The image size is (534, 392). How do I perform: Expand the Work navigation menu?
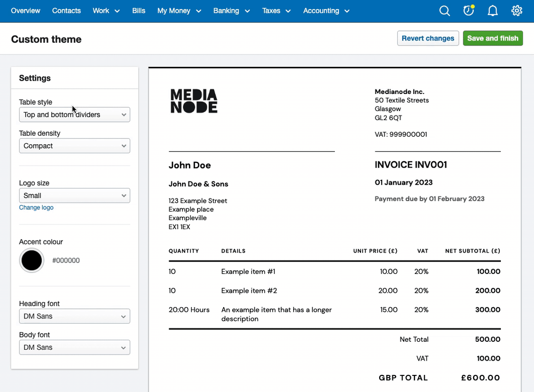coord(106,11)
